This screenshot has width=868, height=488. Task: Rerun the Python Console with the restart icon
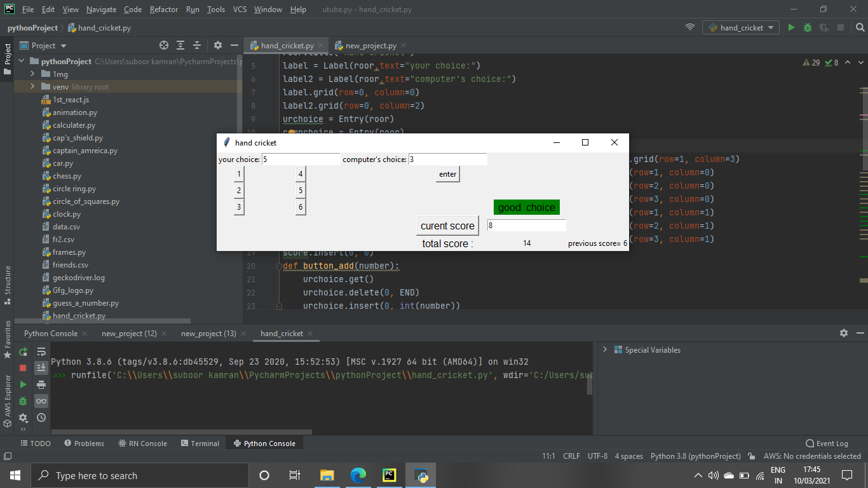coord(22,351)
